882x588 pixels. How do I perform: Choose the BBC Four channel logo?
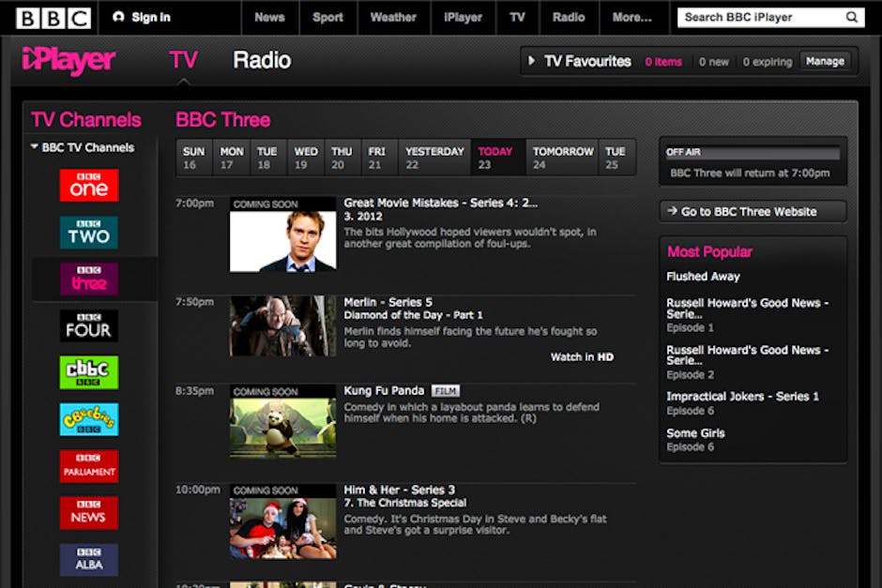[89, 325]
